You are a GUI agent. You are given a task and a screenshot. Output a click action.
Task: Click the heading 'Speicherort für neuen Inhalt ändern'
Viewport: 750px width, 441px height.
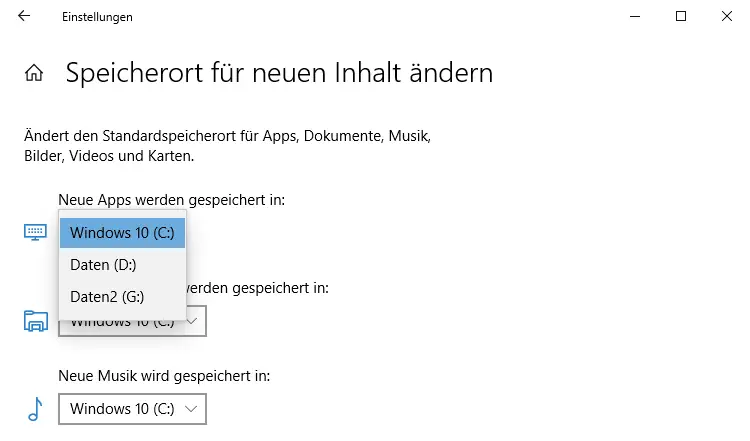tap(279, 73)
